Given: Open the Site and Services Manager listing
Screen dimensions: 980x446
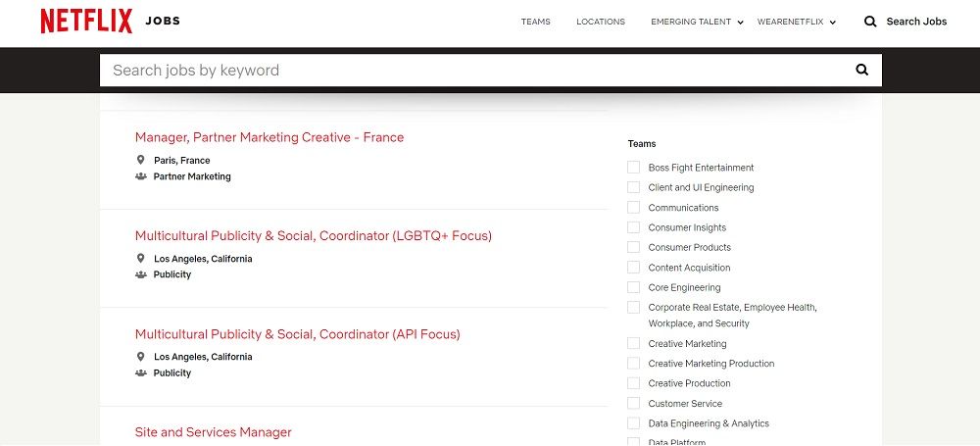Looking at the screenshot, I should pos(213,432).
